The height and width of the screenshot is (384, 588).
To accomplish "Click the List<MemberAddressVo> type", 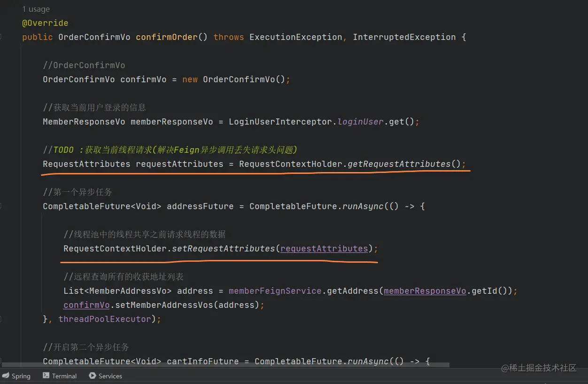I will [x=117, y=291].
